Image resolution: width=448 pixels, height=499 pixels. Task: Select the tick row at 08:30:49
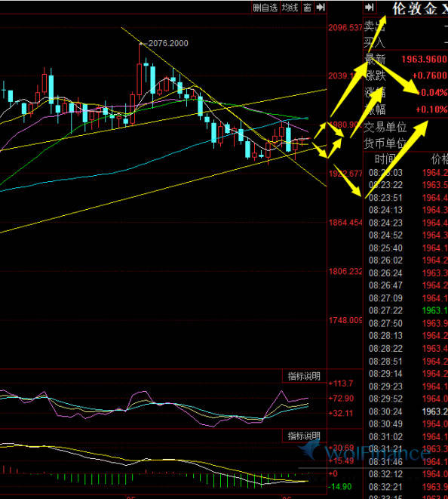coord(408,424)
